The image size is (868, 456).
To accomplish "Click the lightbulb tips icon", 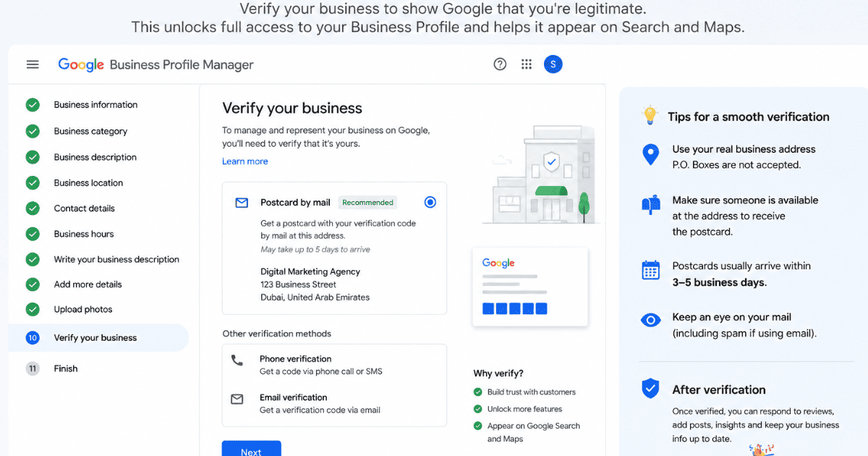I will [650, 116].
